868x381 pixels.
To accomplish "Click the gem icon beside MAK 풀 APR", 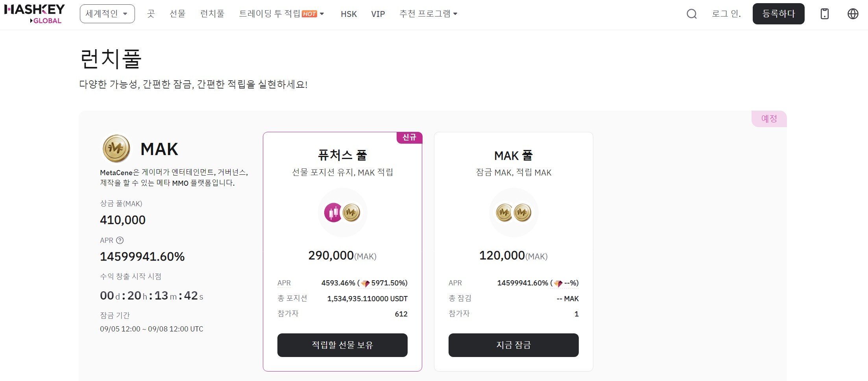I will [559, 283].
